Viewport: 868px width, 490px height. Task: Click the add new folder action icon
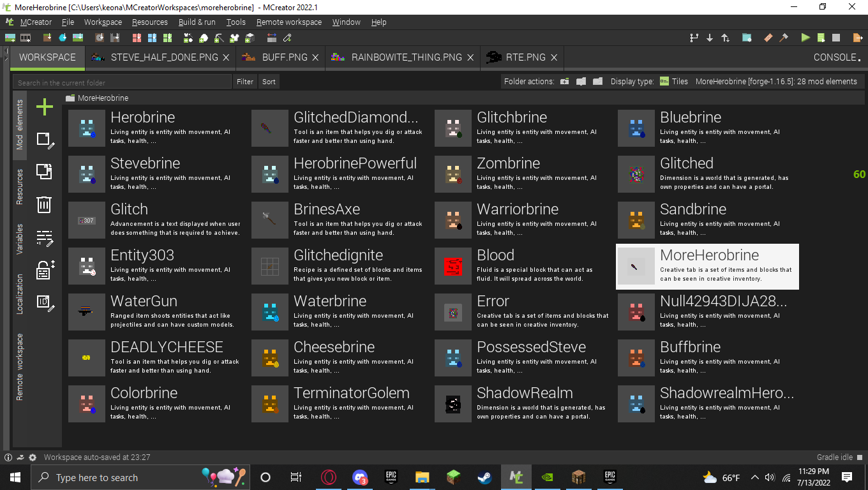pos(565,81)
